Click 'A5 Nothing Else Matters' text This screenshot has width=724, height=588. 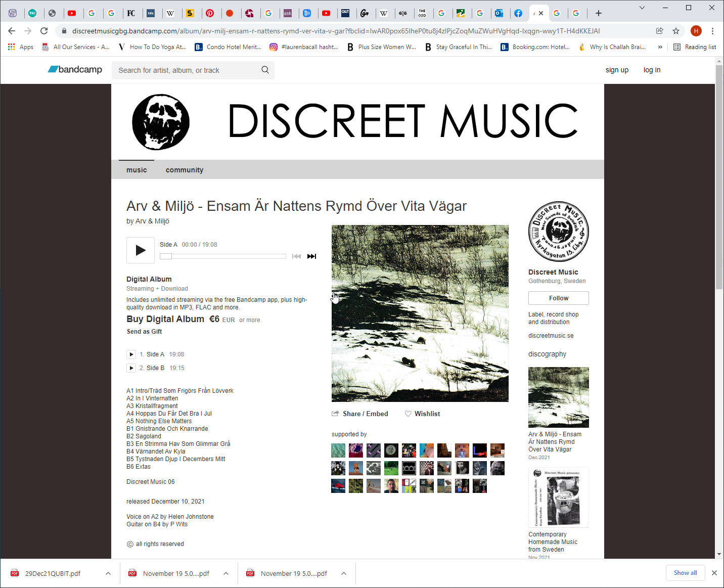point(159,421)
